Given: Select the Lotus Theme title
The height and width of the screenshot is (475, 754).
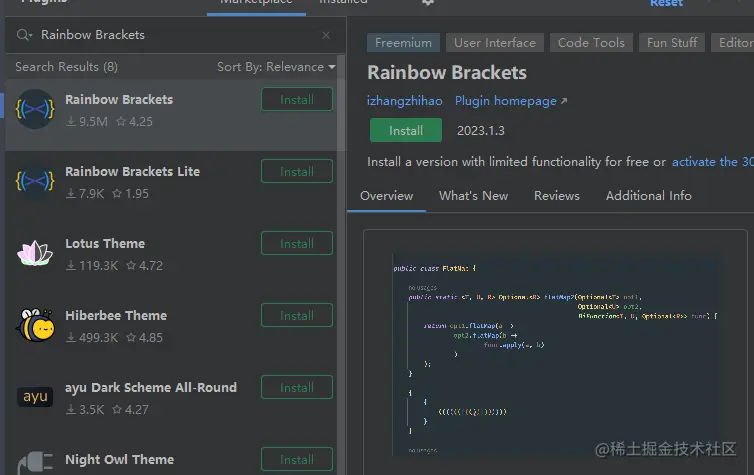Looking at the screenshot, I should coord(105,244).
